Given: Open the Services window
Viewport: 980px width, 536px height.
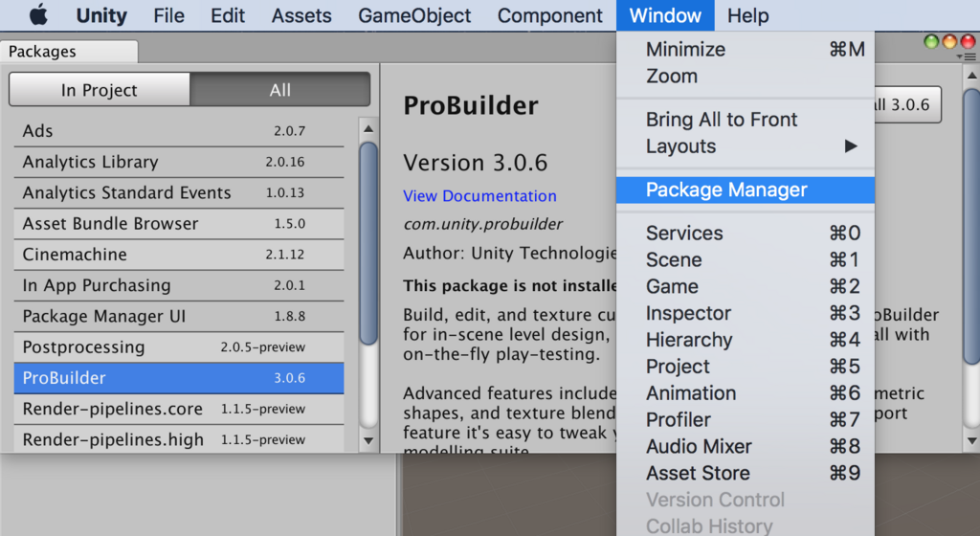Looking at the screenshot, I should (x=745, y=233).
